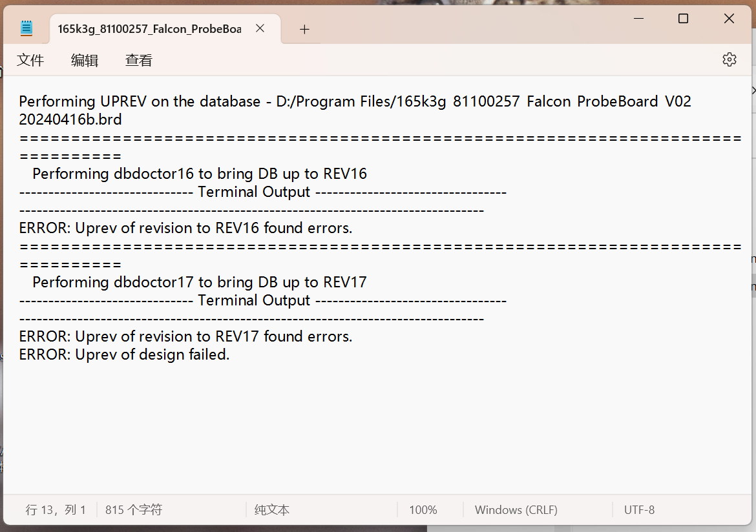Click the 'Terminal Output' line under dbdoctor17
The width and height of the screenshot is (756, 532).
tap(263, 300)
